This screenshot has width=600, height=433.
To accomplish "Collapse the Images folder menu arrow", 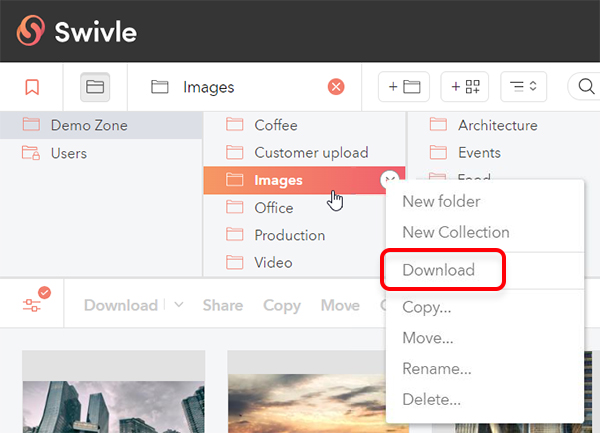I will (390, 180).
